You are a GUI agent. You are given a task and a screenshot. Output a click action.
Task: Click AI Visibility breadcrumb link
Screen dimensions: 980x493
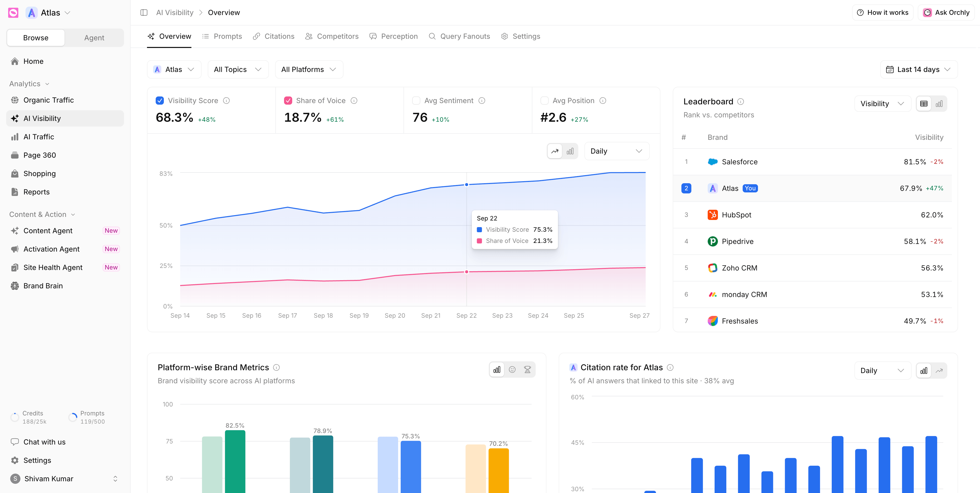click(x=175, y=13)
